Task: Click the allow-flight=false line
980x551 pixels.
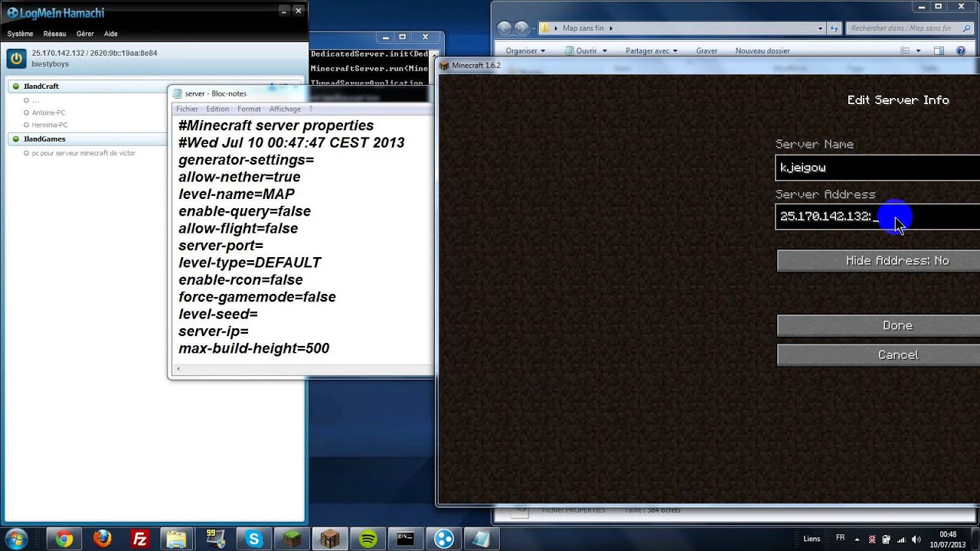Action: coord(238,229)
